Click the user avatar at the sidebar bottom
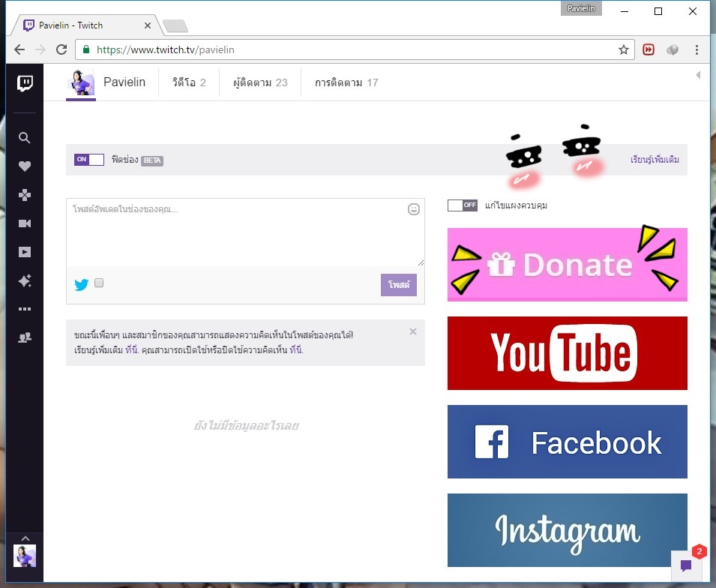This screenshot has height=588, width=716. 25,556
